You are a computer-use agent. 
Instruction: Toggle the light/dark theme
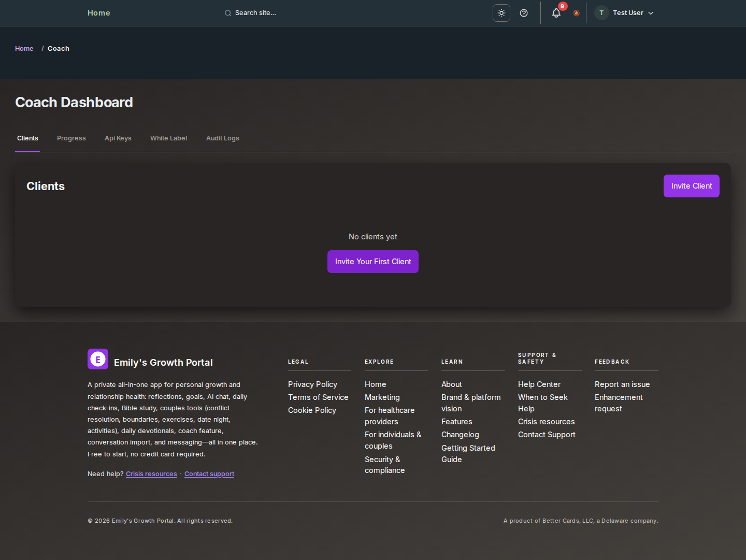501,13
